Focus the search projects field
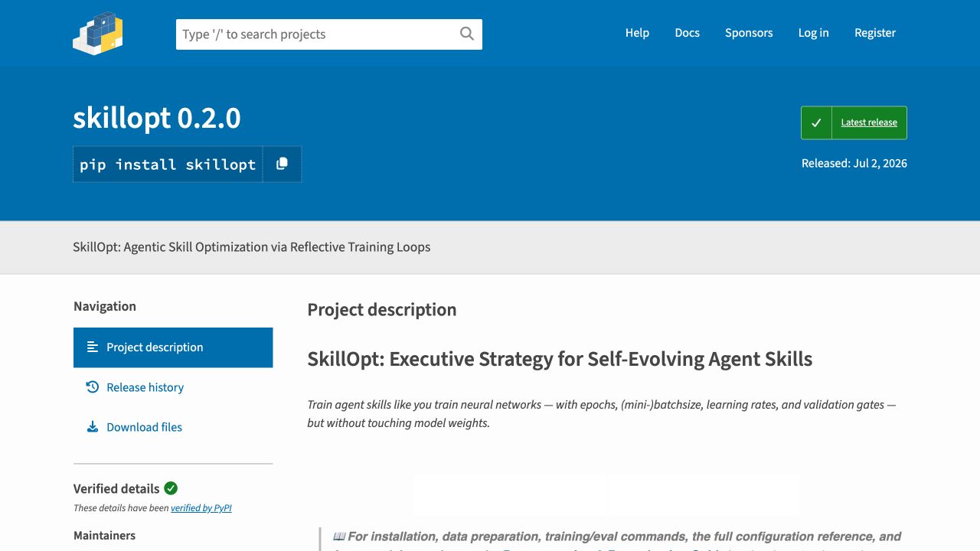Image resolution: width=980 pixels, height=551 pixels. (329, 34)
